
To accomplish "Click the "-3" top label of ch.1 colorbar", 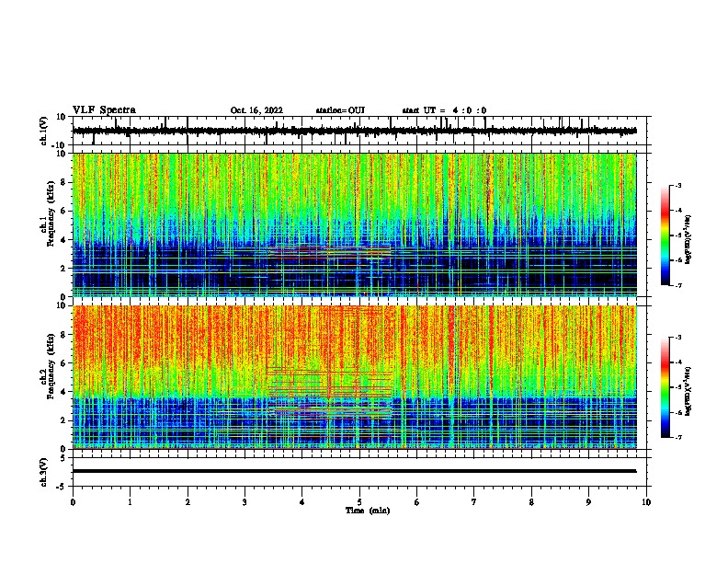I will 677,185.
